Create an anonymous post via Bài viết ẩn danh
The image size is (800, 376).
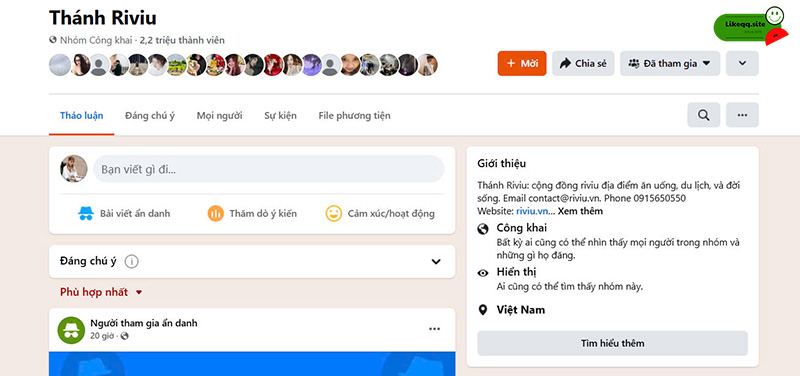(x=124, y=213)
